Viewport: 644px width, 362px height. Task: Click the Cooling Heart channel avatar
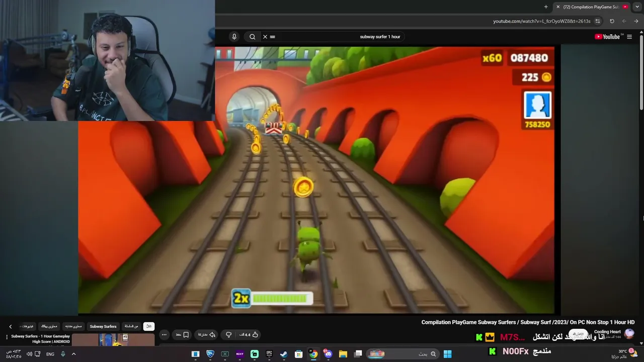tap(629, 334)
